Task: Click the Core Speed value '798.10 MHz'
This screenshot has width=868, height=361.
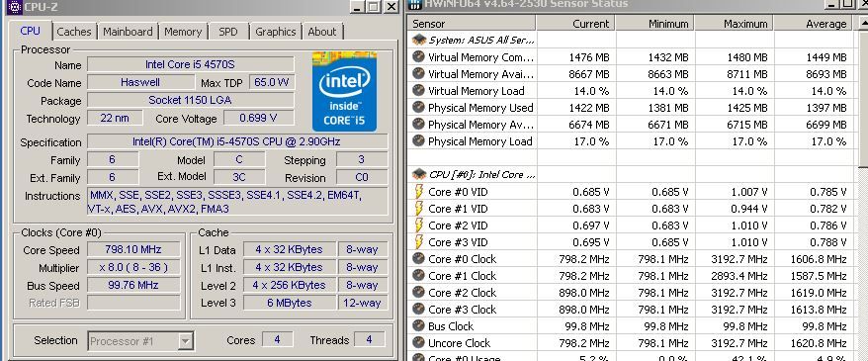Action: (133, 249)
